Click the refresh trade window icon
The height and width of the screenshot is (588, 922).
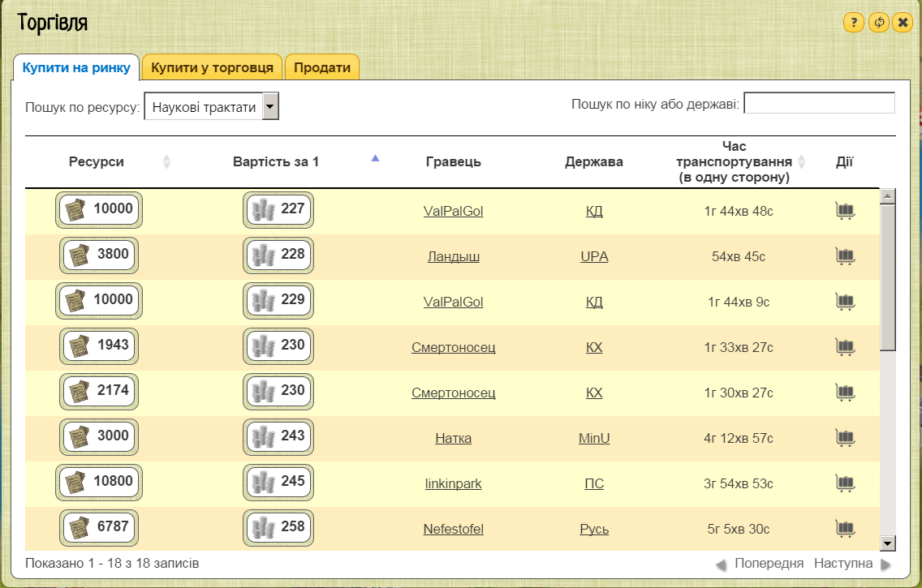click(878, 23)
